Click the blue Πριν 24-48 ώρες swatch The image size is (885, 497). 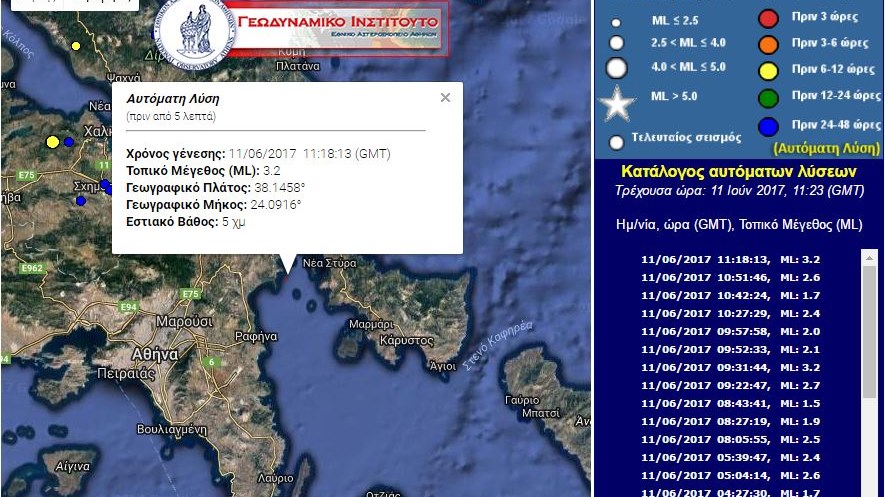[768, 127]
